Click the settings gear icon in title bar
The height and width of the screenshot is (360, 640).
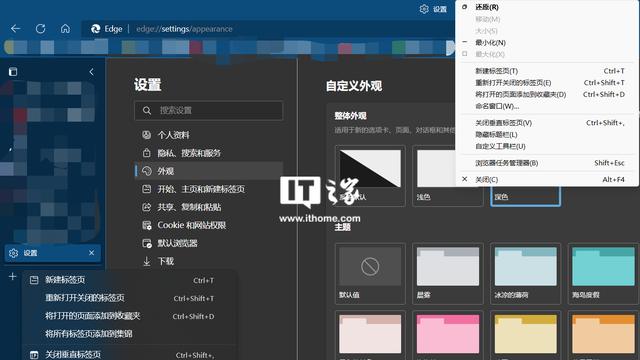(x=424, y=9)
